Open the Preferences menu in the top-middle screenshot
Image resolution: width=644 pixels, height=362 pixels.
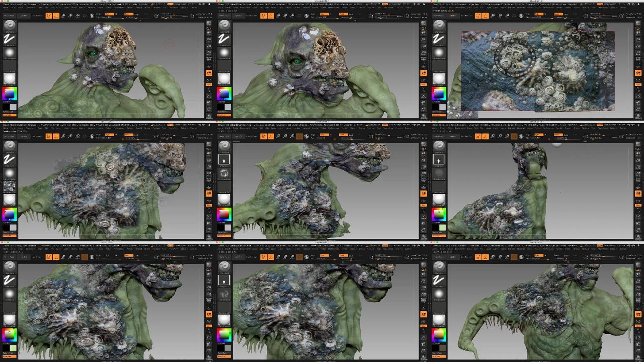coord(334,7)
